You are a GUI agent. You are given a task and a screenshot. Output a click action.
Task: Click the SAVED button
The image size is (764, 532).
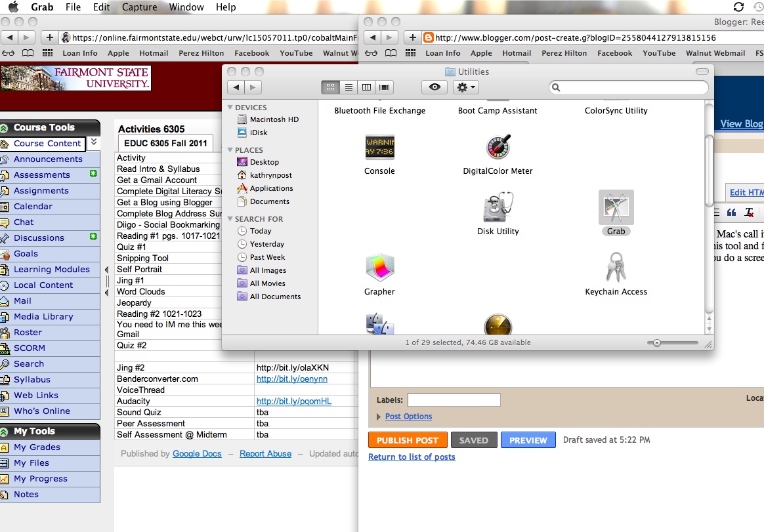point(474,440)
